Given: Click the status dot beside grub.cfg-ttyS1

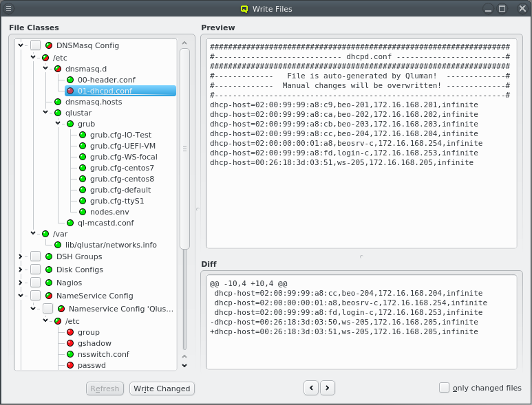Looking at the screenshot, I should (83, 201).
